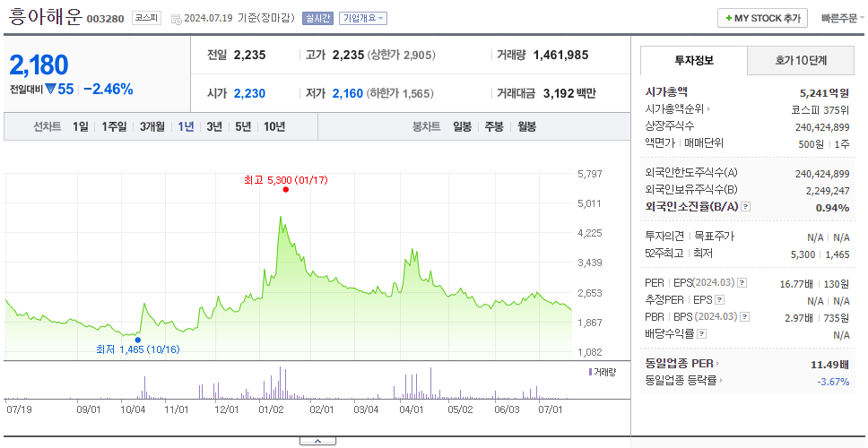Click the 2.97배 PBR value
This screenshot has width=868, height=448.
[798, 318]
